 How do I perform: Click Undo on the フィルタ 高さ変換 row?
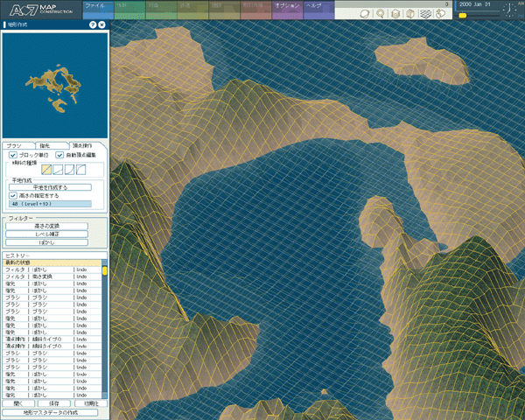81,276
